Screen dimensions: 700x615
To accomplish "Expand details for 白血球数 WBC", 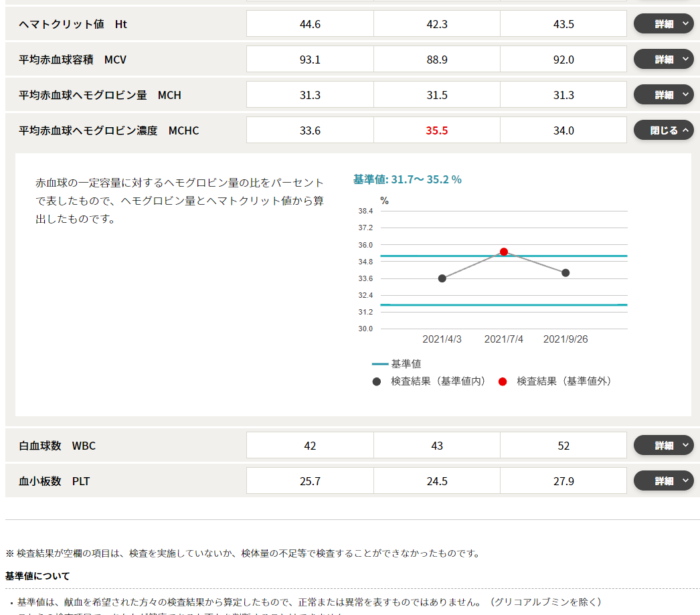I will click(663, 444).
